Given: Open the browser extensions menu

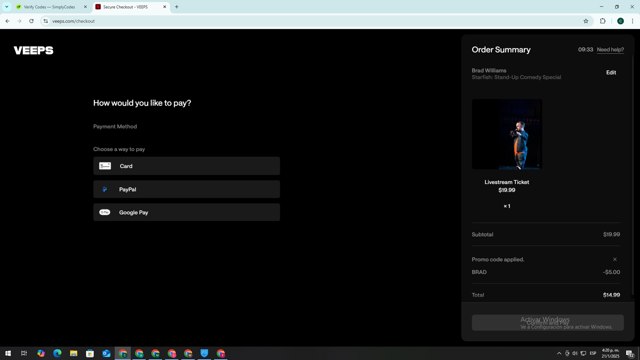Looking at the screenshot, I should [x=602, y=21].
